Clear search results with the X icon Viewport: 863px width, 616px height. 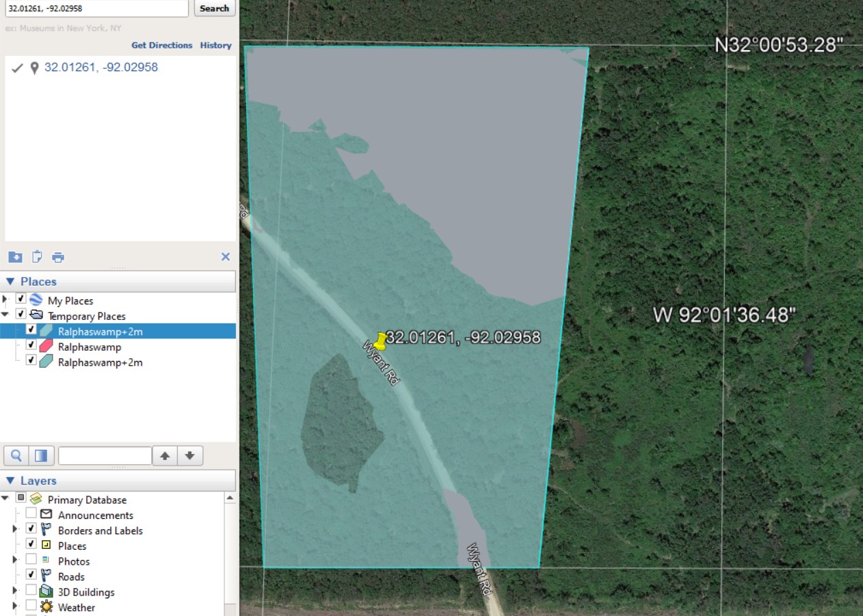(226, 257)
